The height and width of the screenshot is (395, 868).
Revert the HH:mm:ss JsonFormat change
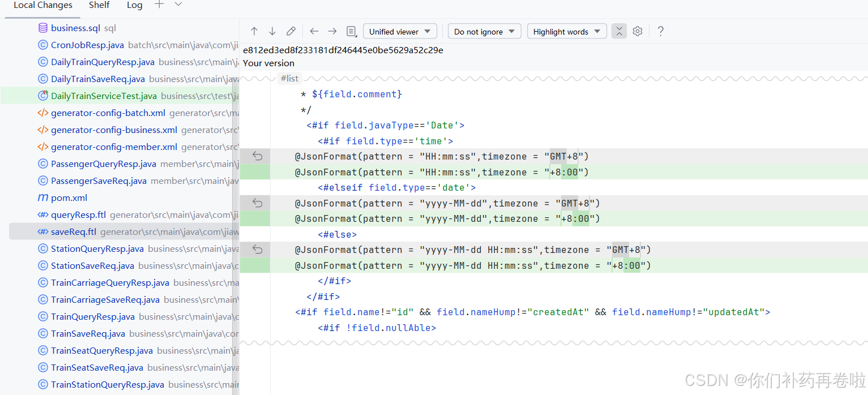[x=258, y=156]
